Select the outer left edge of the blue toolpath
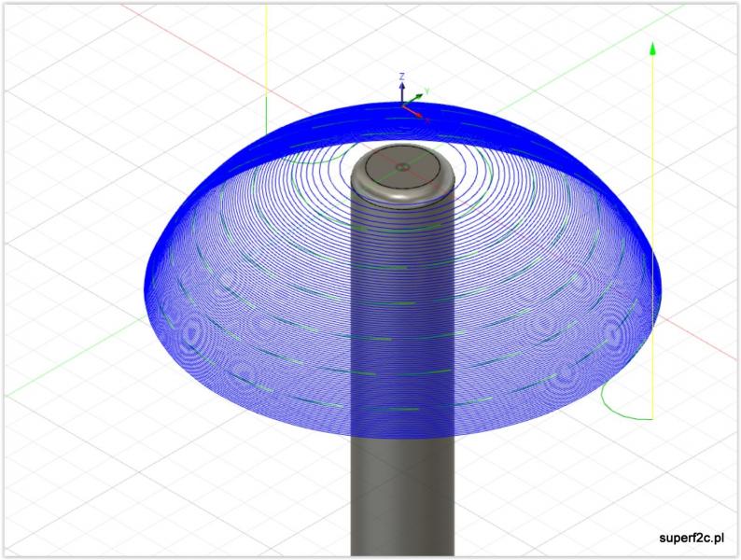 [147, 280]
